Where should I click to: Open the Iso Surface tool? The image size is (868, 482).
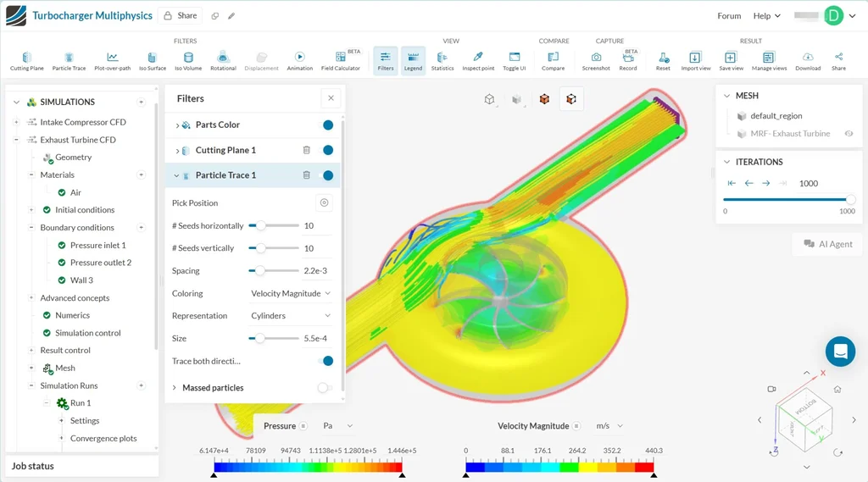pos(151,60)
